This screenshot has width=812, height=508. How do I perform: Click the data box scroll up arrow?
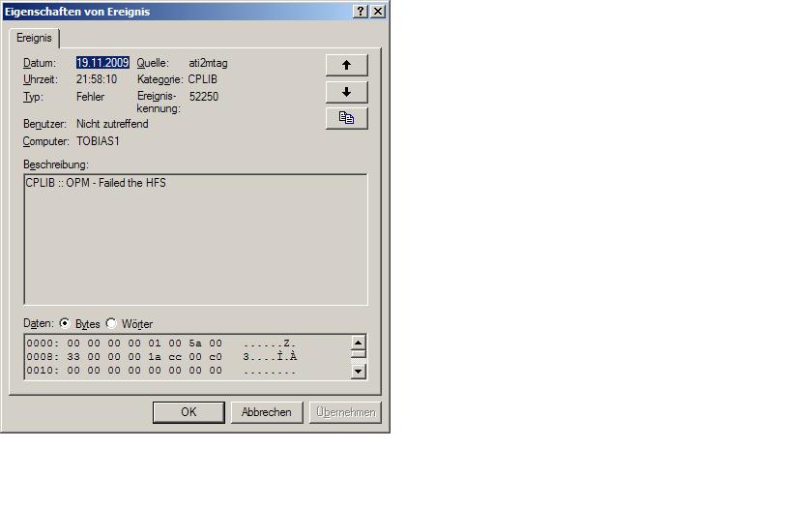(x=359, y=343)
